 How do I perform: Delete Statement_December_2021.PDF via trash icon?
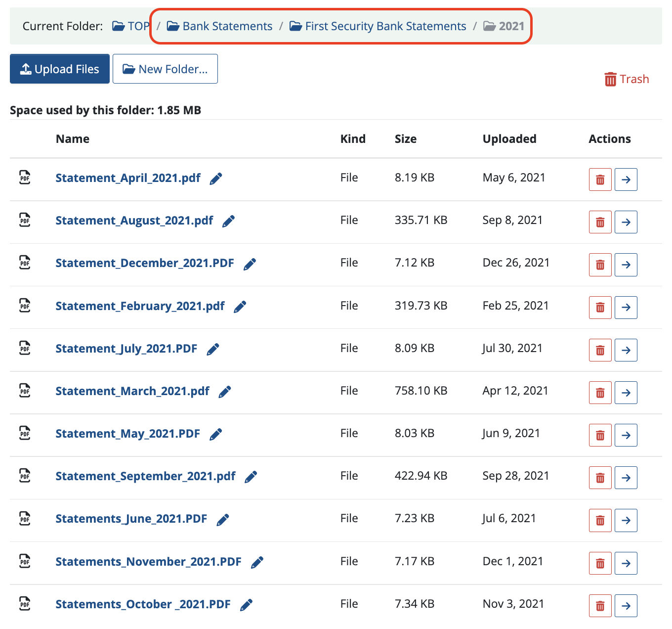pyautogui.click(x=600, y=265)
